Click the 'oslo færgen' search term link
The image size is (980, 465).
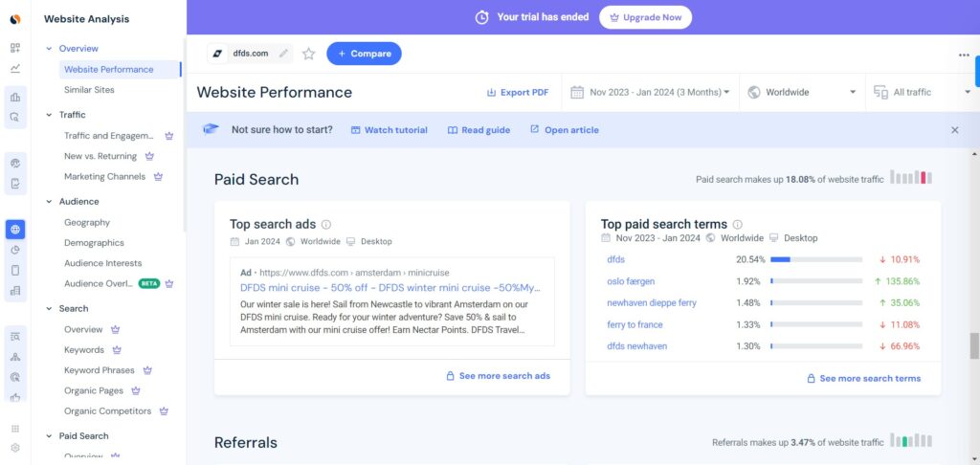633,281
